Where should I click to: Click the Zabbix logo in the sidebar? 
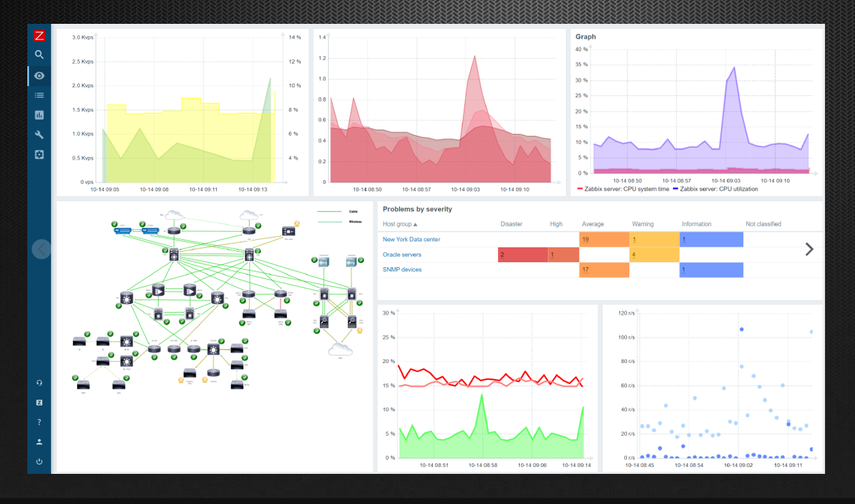point(39,36)
